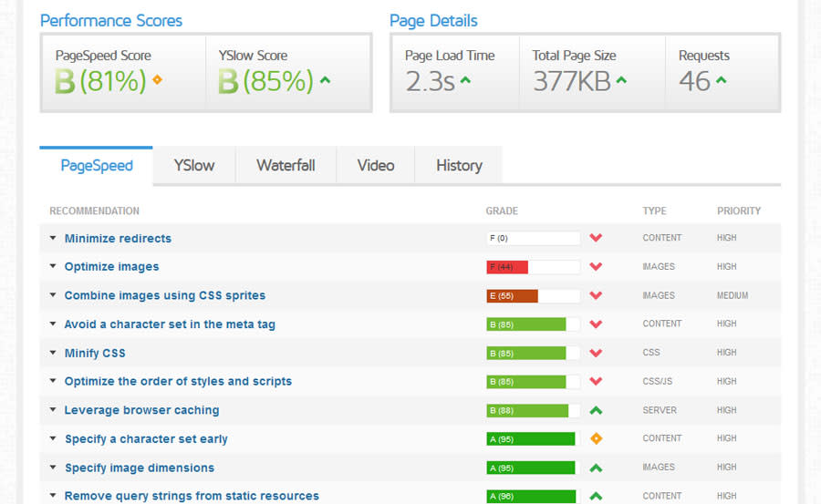Viewport: 821px width, 504px height.
Task: Open Combine images using CSS sprites link
Action: point(165,295)
